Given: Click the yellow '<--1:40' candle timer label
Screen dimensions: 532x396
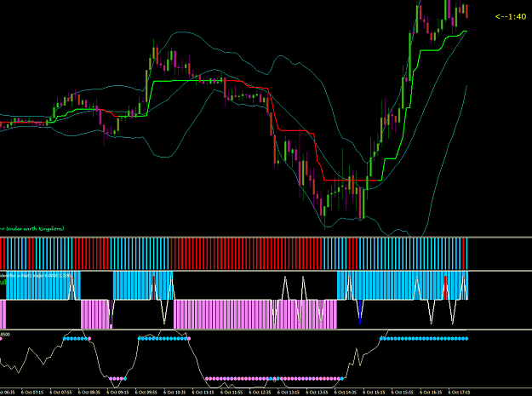Looking at the screenshot, I should click(511, 16).
